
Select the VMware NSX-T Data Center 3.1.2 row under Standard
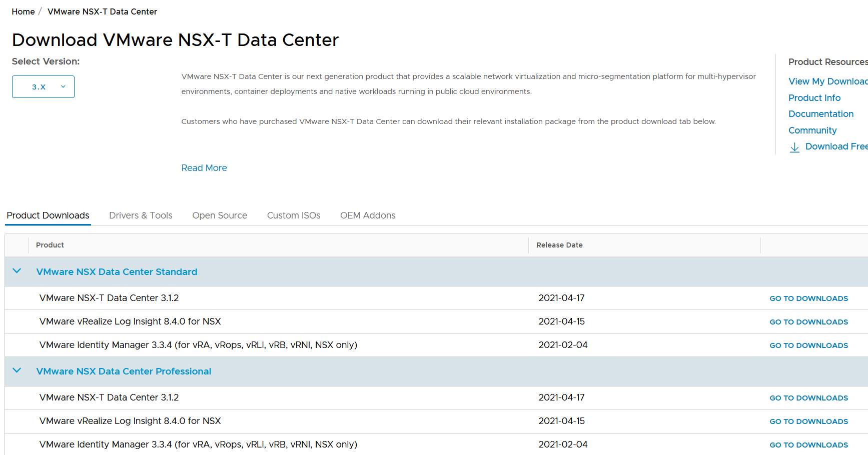tap(436, 298)
